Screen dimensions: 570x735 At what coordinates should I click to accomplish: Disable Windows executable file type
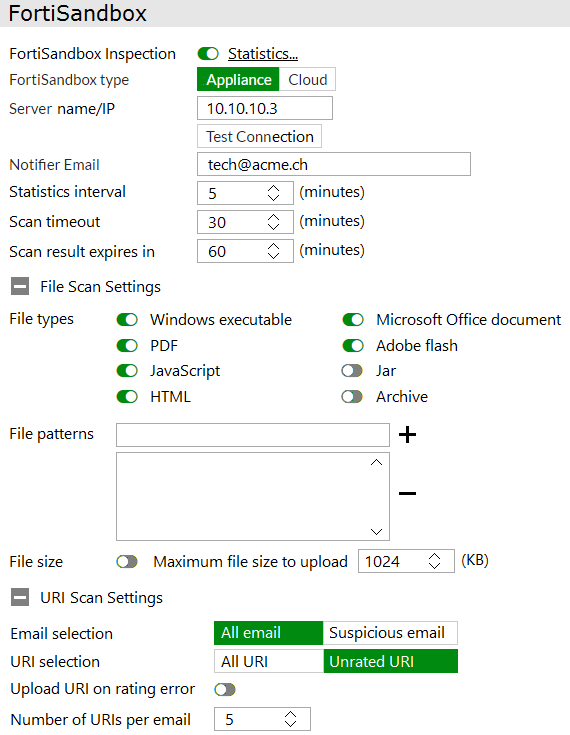point(127,320)
